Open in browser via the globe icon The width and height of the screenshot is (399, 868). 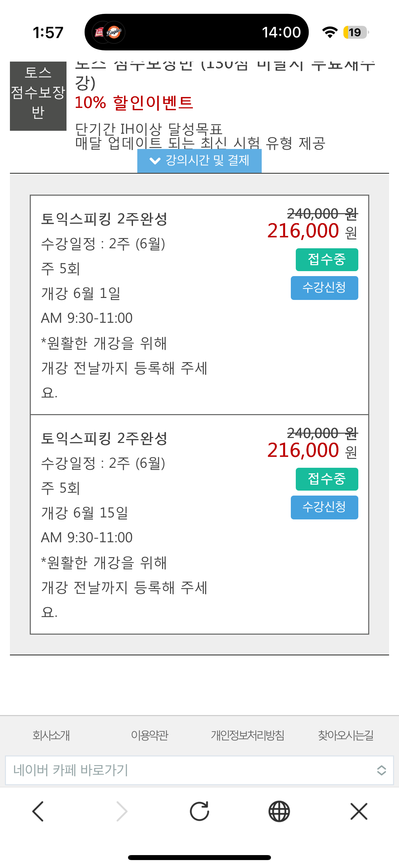pyautogui.click(x=279, y=811)
